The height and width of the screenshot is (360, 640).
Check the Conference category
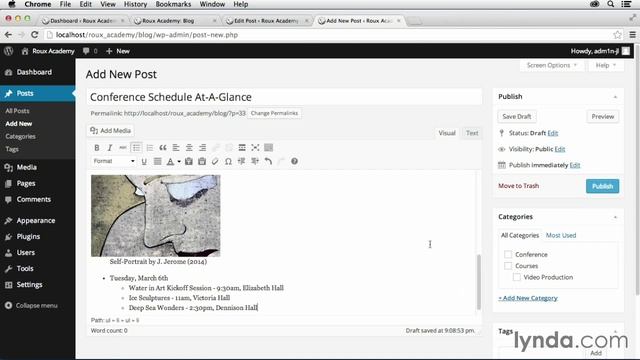point(508,254)
